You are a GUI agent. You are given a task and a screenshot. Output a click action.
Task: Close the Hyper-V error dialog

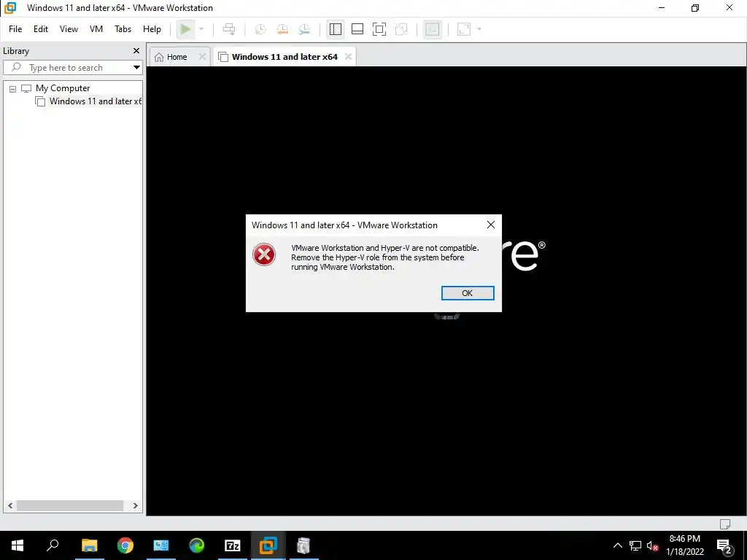click(x=491, y=225)
